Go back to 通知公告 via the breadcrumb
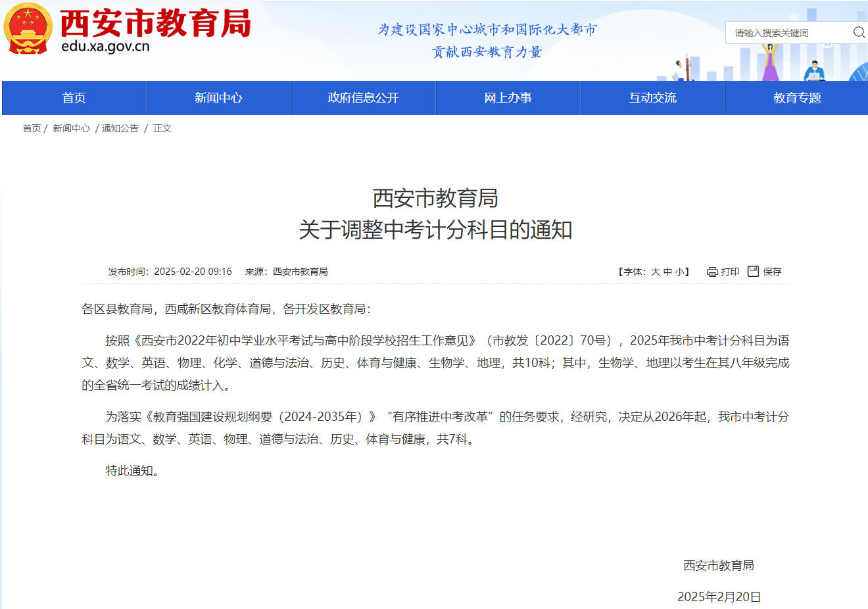868x609 pixels. (120, 128)
